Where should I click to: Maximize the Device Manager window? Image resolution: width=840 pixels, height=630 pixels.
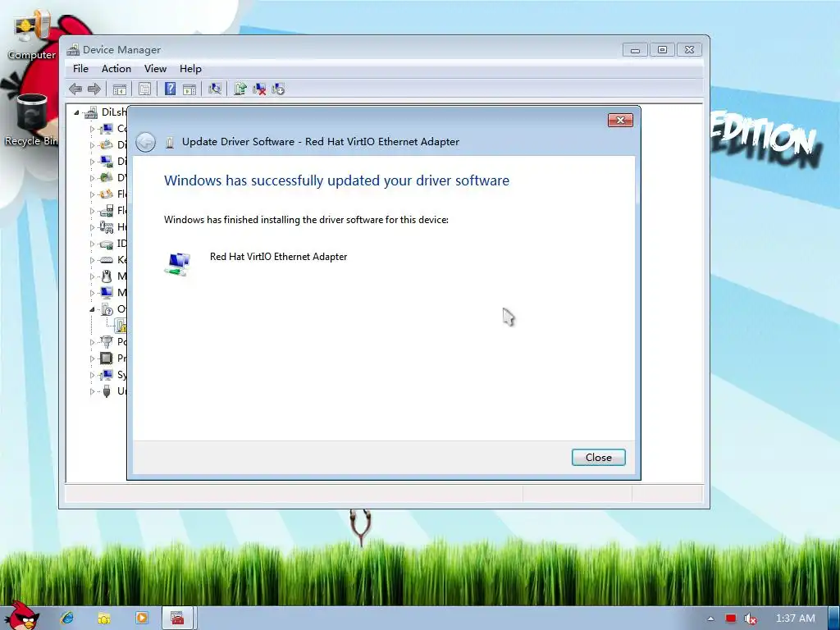(662, 50)
